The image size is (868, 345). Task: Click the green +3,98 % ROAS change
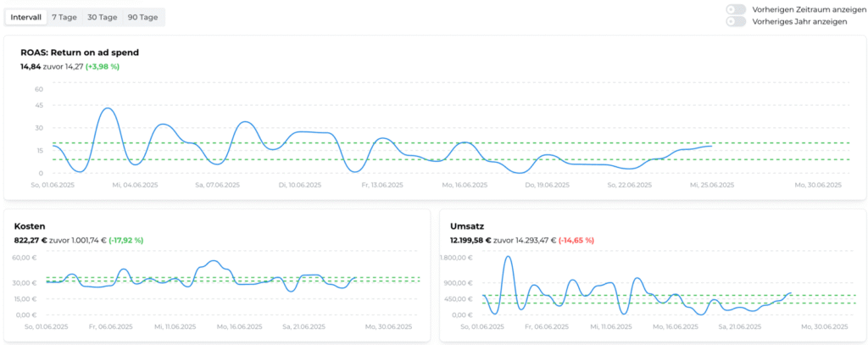coord(103,66)
